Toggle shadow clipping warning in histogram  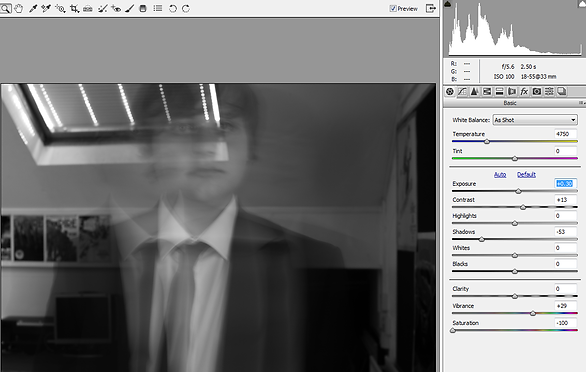click(x=448, y=4)
